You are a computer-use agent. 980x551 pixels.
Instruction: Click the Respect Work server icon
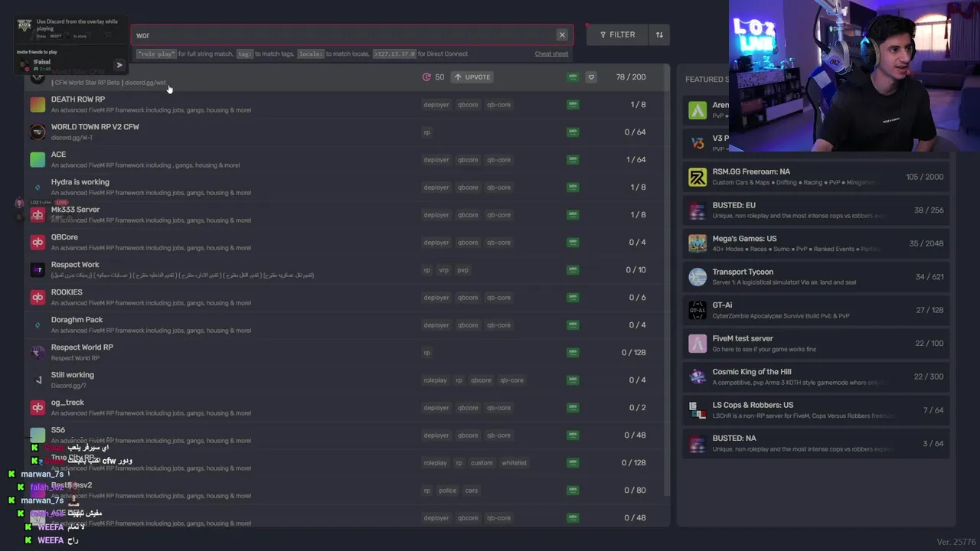point(38,270)
